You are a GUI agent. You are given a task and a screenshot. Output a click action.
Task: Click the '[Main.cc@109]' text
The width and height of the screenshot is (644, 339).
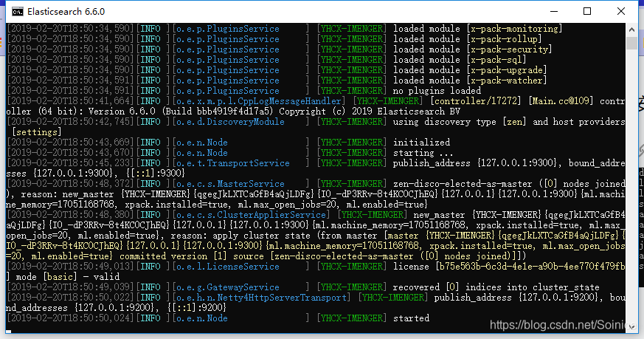tap(561, 100)
